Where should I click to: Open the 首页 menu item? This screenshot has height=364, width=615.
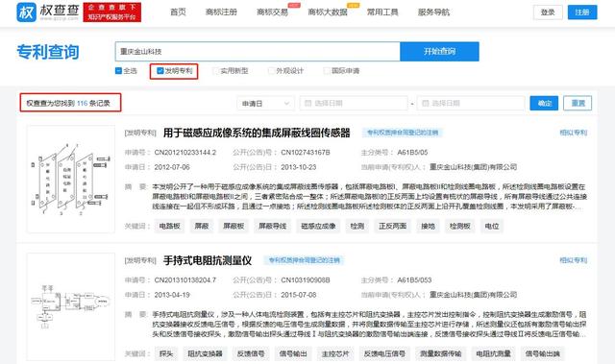(178, 12)
